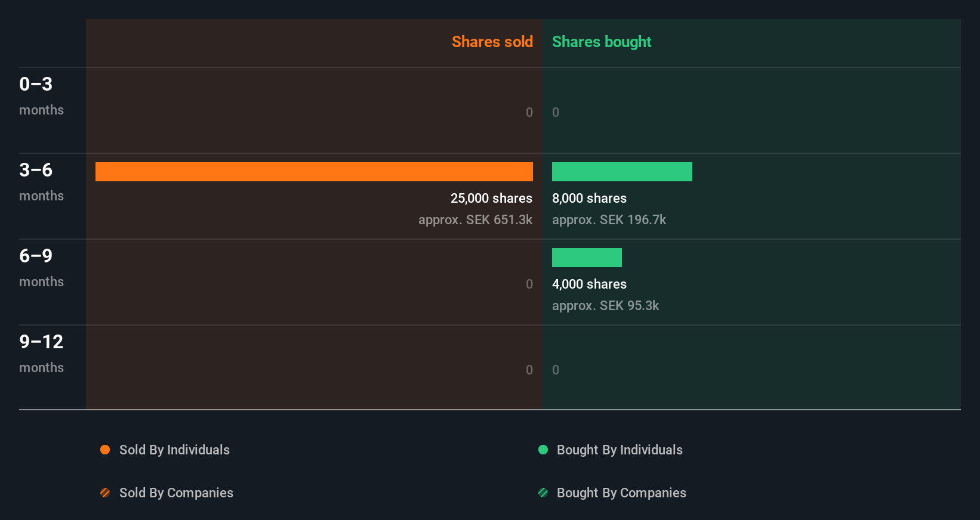Click the sold 0 in 6–9 months row
This screenshot has height=520, width=980.
(529, 284)
